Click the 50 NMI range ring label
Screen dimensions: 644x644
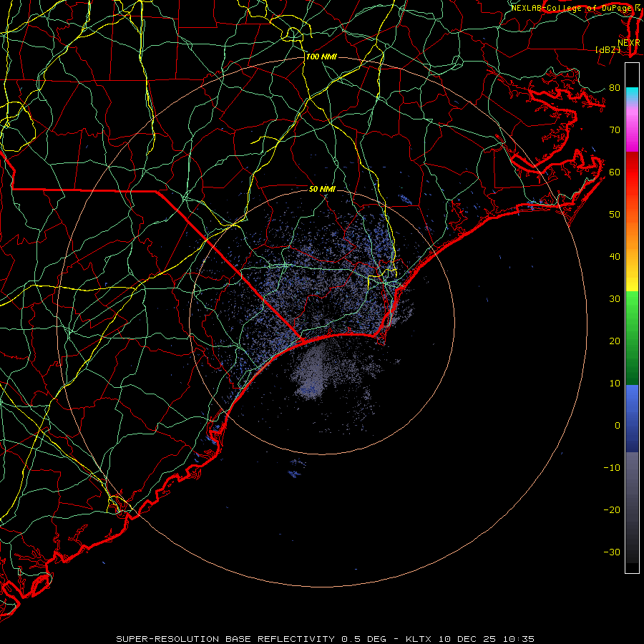point(322,189)
